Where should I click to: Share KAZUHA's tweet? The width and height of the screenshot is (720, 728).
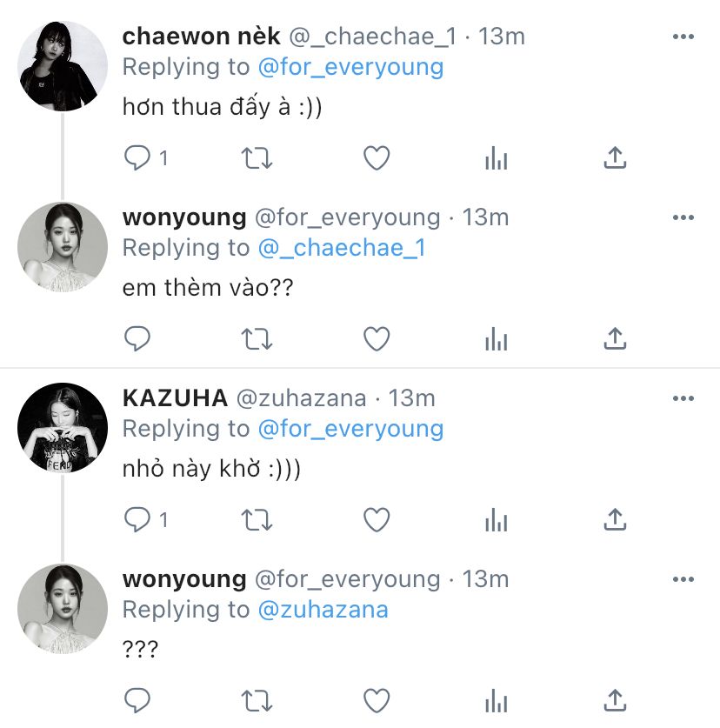tap(615, 518)
